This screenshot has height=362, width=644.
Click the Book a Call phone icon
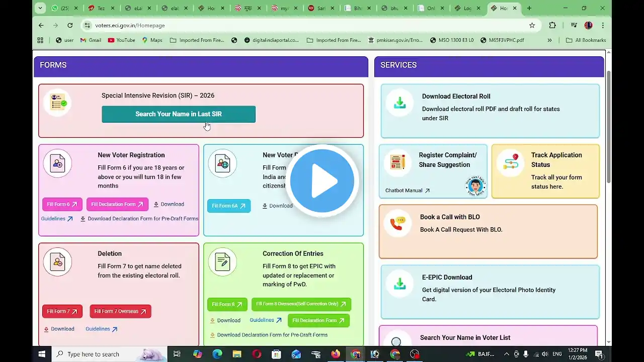[x=398, y=223]
